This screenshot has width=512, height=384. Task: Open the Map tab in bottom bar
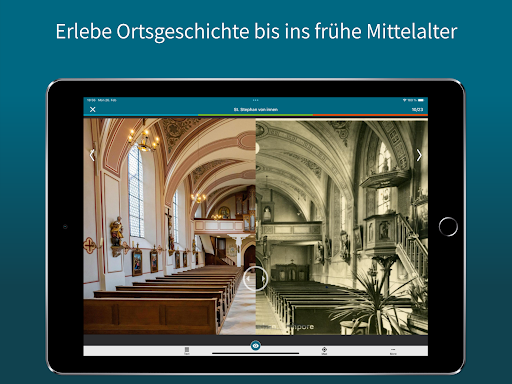[324, 351]
